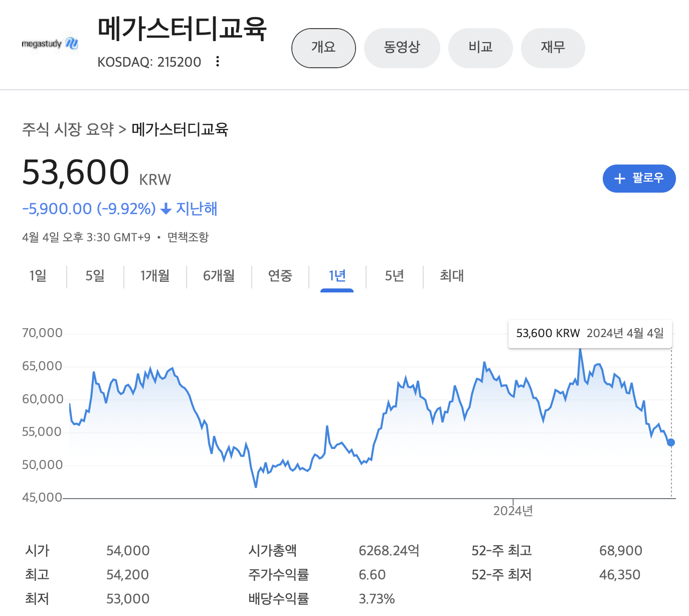Open the 비교 compare tab
The width and height of the screenshot is (689, 616).
(480, 48)
